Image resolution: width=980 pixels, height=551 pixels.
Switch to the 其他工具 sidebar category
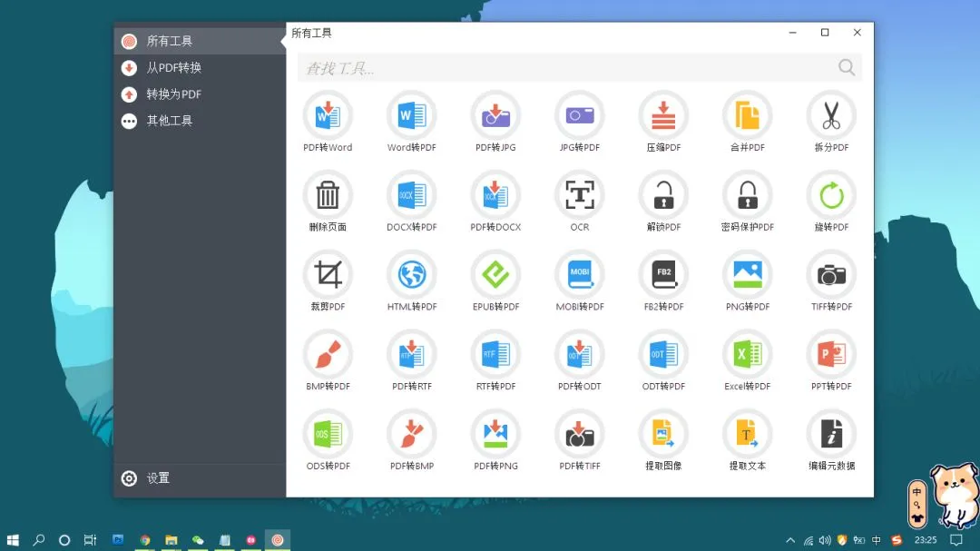200,121
